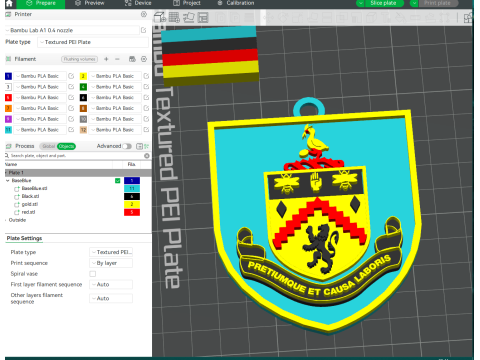The height and width of the screenshot is (360, 480).
Task: Switch to the Project tab
Action: click(187, 3)
